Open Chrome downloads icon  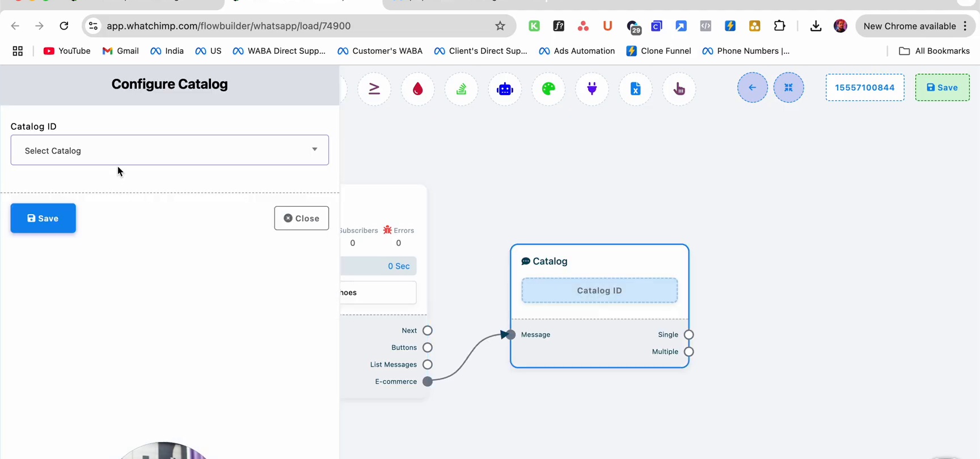[x=816, y=25]
